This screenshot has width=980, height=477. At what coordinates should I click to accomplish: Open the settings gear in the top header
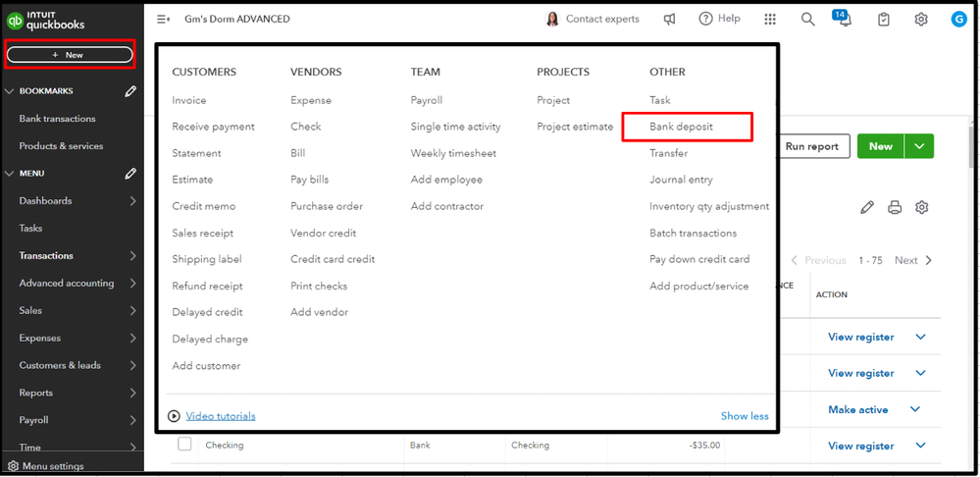(x=920, y=20)
